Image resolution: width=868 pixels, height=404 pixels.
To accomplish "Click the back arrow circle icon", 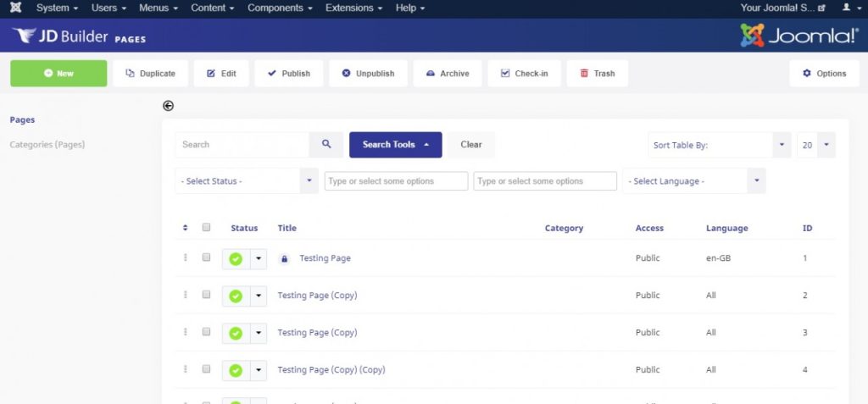I will (x=169, y=106).
